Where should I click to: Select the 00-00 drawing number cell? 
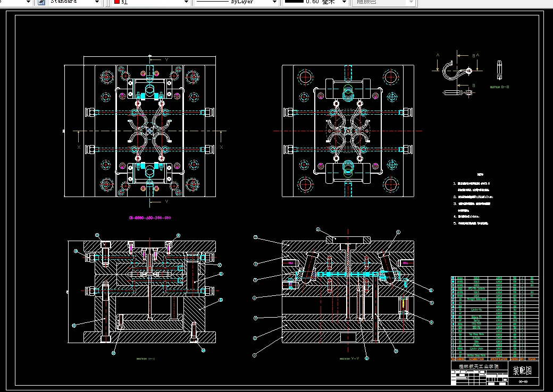[523, 382]
